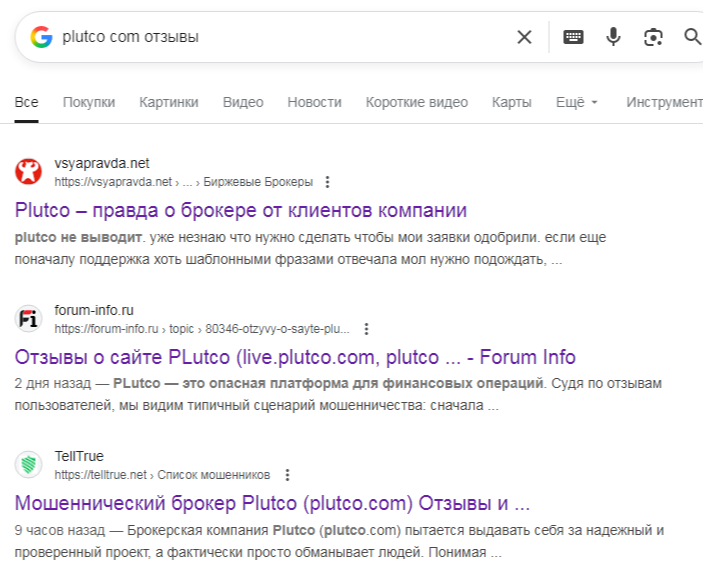
Task: Click the vsyapravda.net site name
Action: click(x=102, y=163)
